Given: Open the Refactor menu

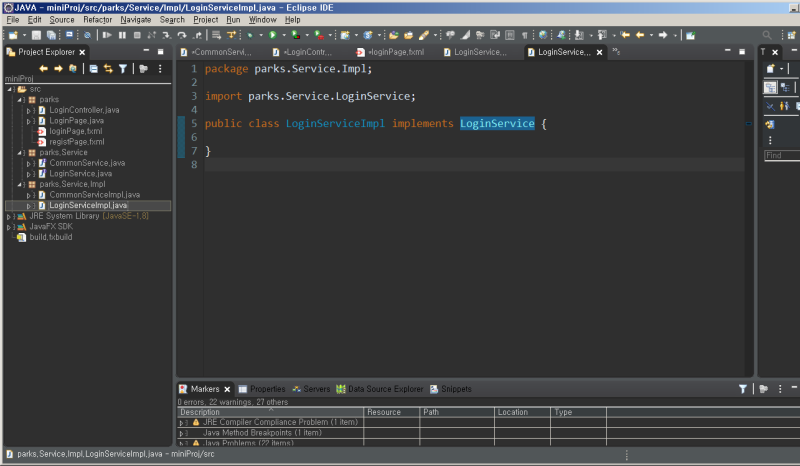Looking at the screenshot, I should (x=97, y=19).
